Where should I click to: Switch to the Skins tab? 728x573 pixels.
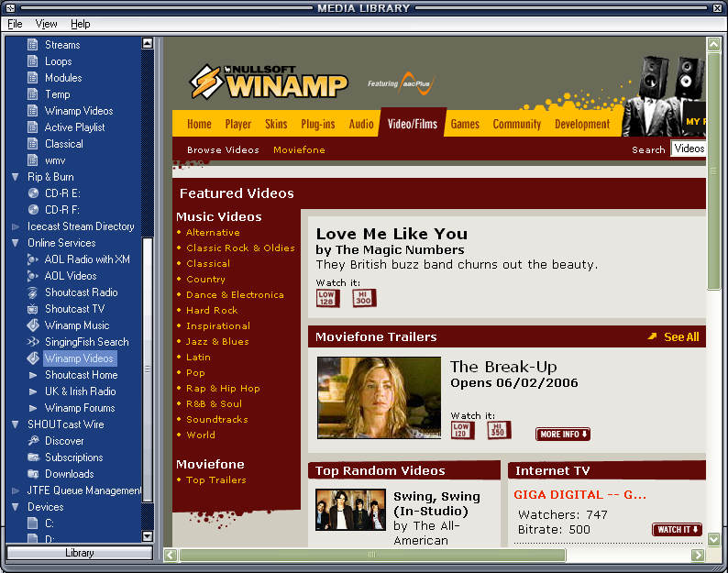(276, 124)
